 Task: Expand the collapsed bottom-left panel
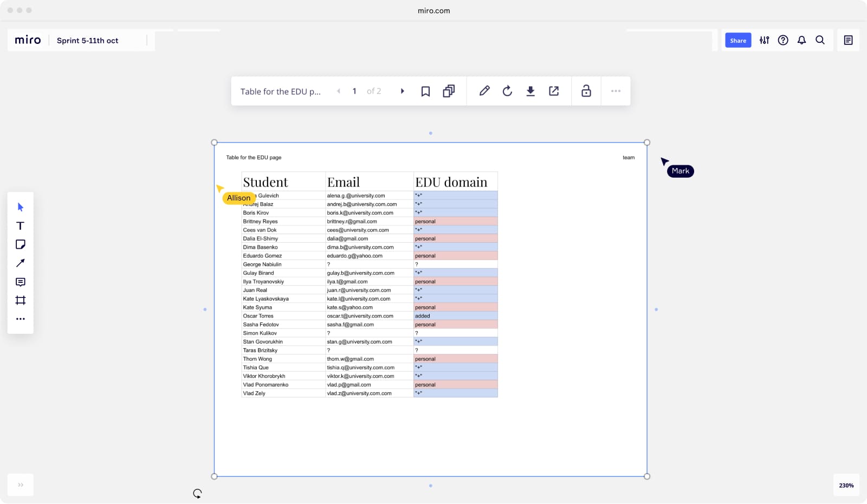(x=20, y=484)
